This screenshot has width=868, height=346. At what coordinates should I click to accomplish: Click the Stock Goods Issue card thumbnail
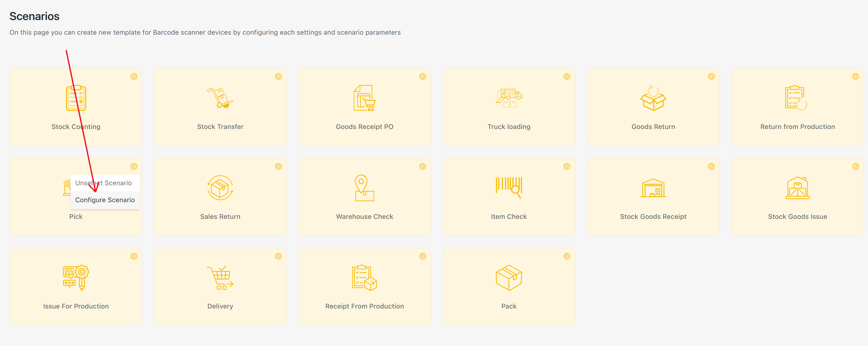797,188
